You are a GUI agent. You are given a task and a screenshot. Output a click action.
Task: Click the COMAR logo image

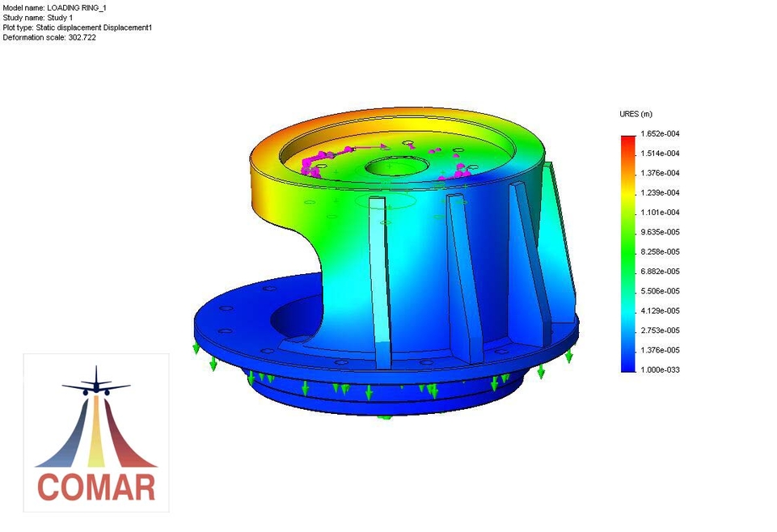click(96, 433)
